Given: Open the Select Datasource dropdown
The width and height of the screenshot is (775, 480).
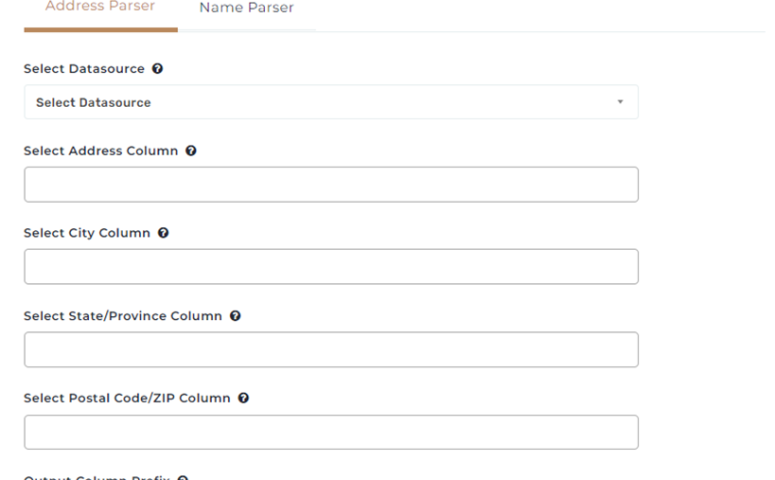Looking at the screenshot, I should (330, 102).
